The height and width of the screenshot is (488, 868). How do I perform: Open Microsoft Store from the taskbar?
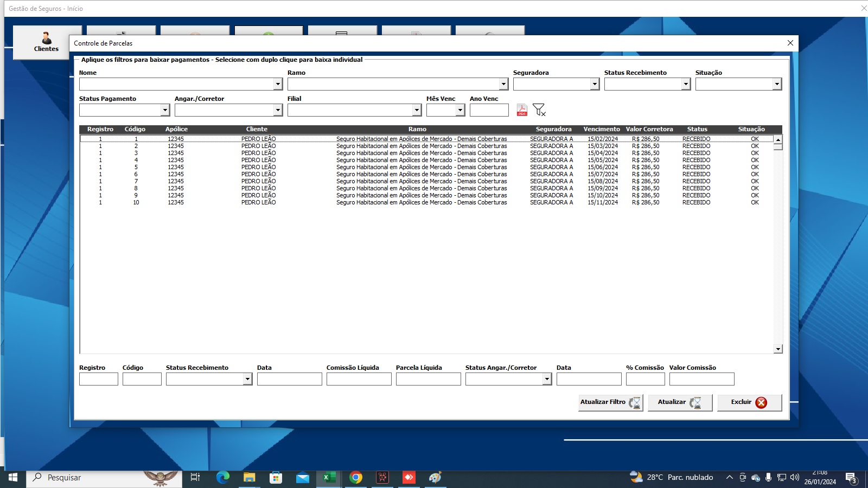point(276,477)
